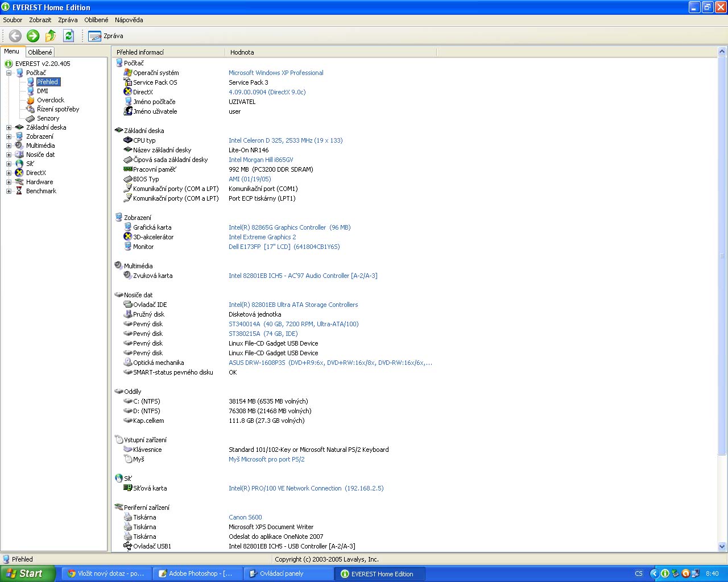Open the ASUS DRW-1608P3S drive link
This screenshot has width=728, height=582.
click(330, 363)
